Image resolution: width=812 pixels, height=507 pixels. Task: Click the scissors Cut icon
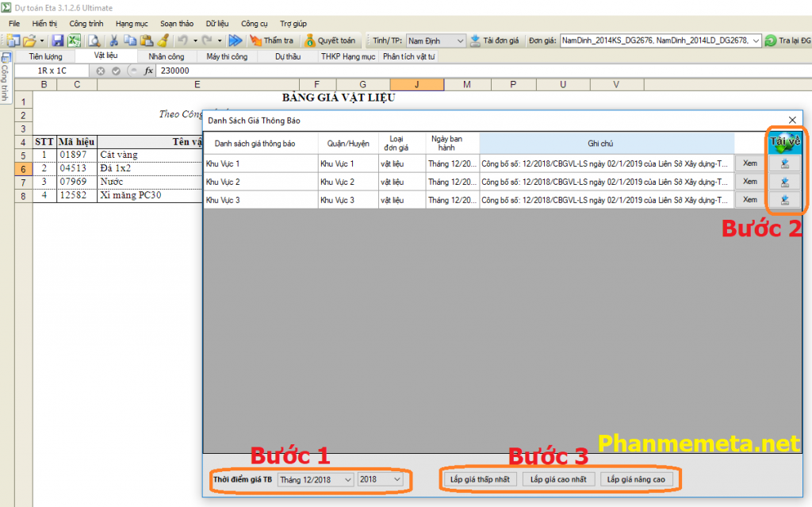[114, 40]
